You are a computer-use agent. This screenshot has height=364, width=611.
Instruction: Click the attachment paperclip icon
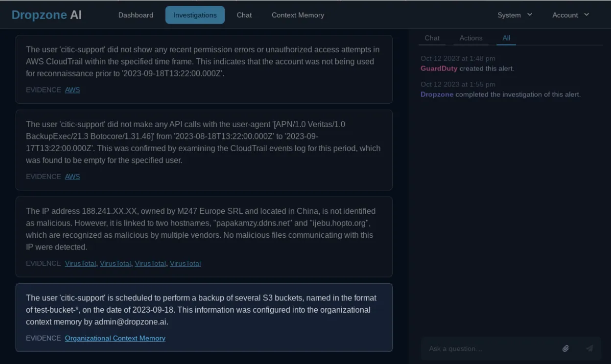pyautogui.click(x=566, y=348)
